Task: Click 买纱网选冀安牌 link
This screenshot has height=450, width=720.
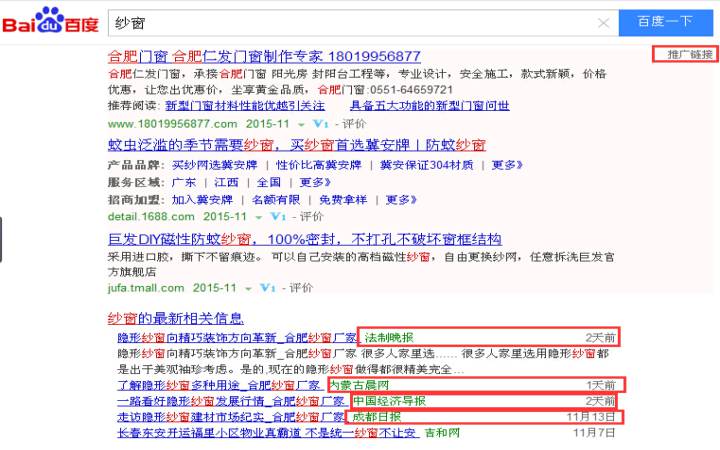Action: [214, 165]
